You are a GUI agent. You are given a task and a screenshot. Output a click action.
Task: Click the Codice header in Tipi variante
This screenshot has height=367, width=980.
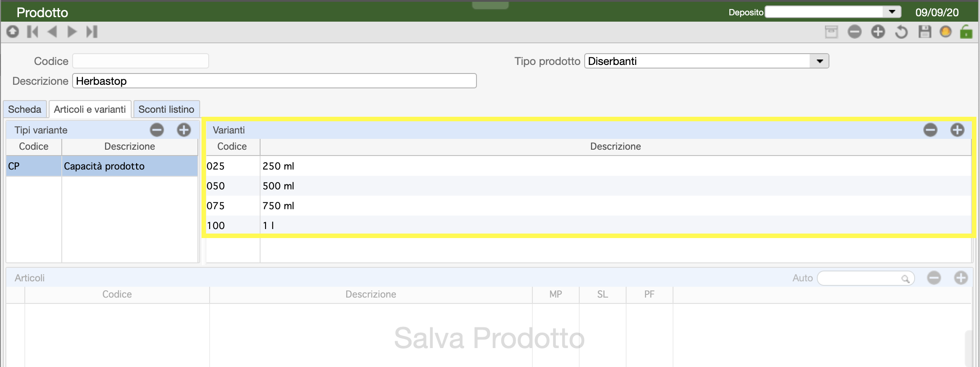(x=34, y=147)
